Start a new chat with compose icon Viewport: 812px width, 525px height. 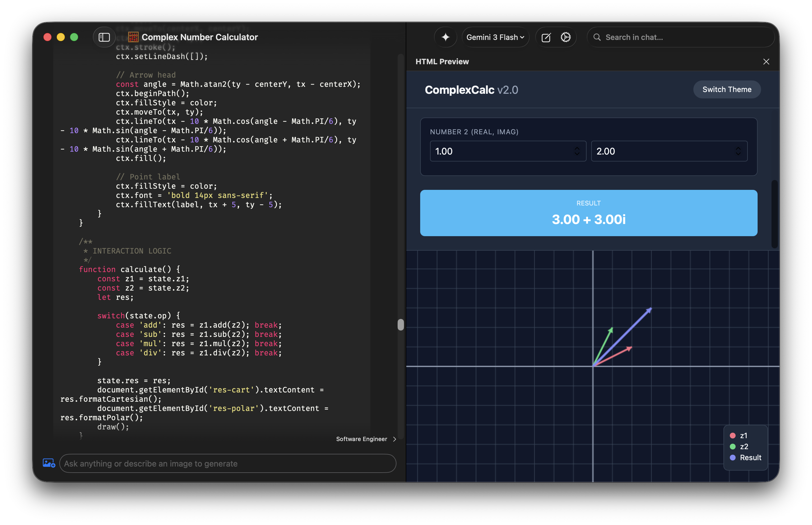point(546,37)
